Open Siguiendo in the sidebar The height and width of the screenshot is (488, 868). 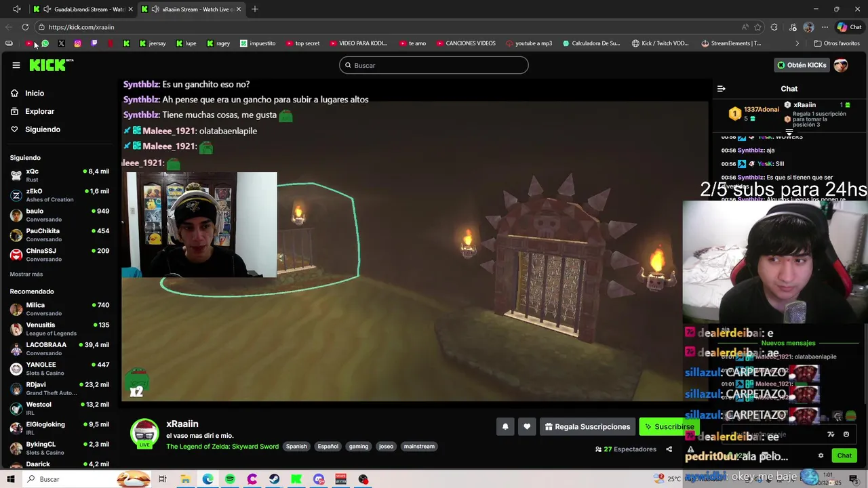point(43,129)
